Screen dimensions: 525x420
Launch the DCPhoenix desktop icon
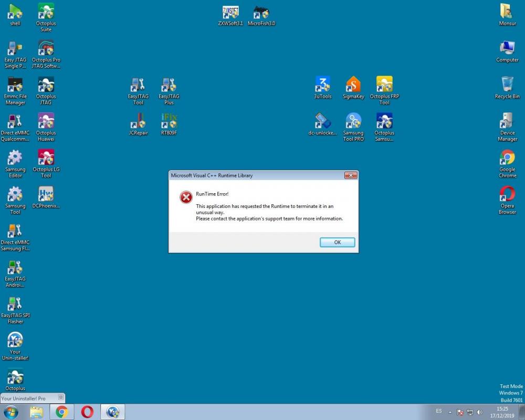(x=46, y=195)
